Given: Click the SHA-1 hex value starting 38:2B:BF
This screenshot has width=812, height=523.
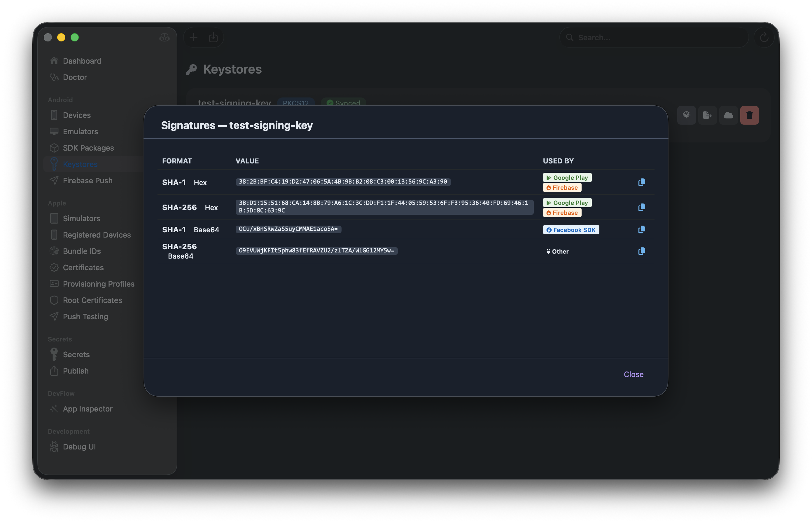Looking at the screenshot, I should 343,182.
